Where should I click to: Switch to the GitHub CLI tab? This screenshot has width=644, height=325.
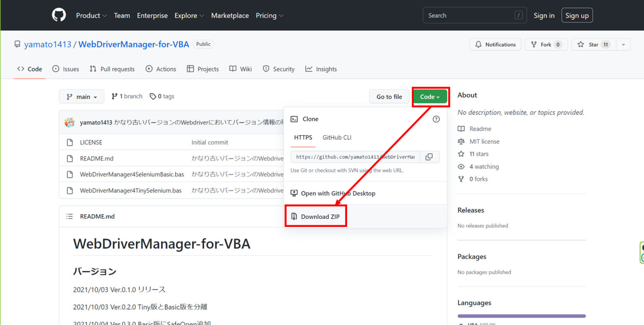click(337, 137)
